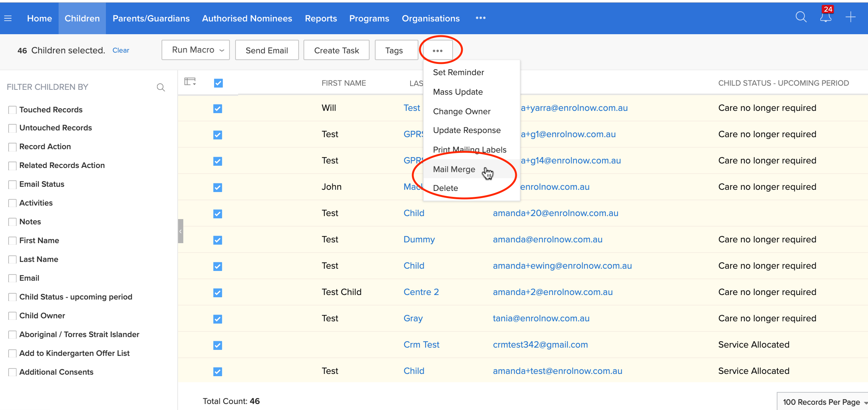Click the global search magnifier icon
868x410 pixels.
click(801, 17)
